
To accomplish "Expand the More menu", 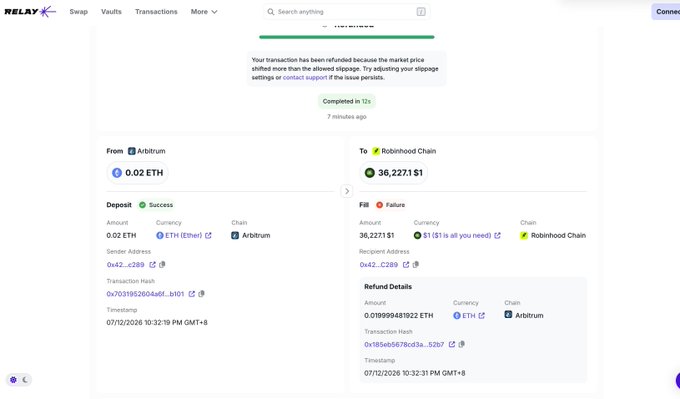I will [204, 12].
